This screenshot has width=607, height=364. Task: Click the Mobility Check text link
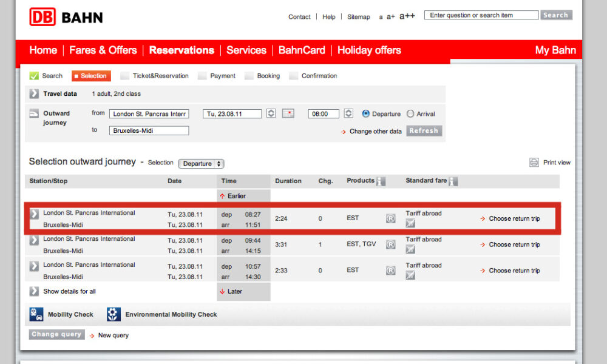[x=70, y=314]
